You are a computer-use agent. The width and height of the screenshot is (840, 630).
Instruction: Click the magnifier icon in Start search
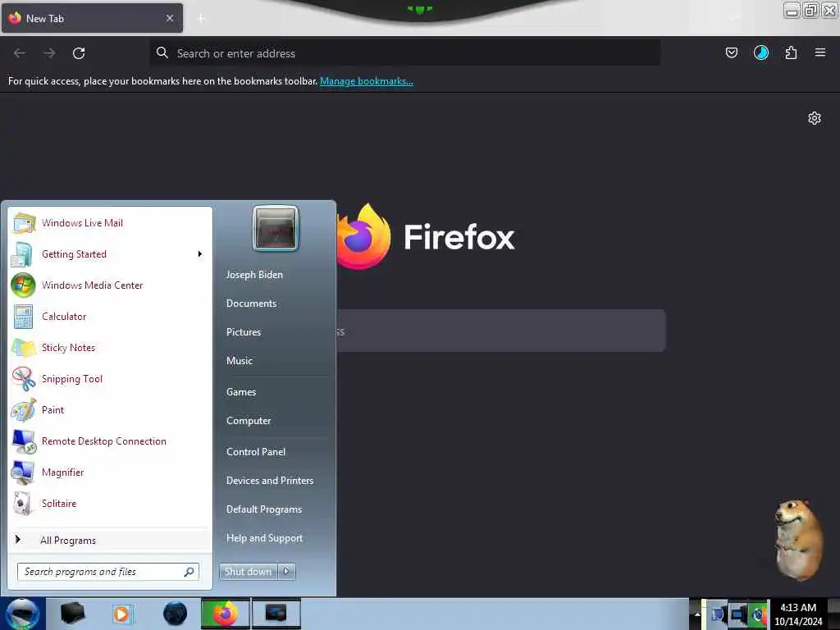point(189,572)
